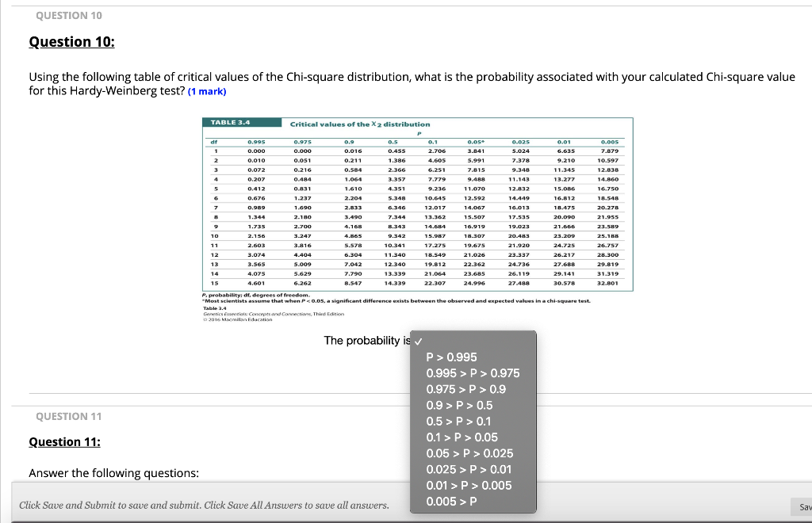Choose the 0.005 > P option
Screen dimensions: 812x523
point(454,502)
